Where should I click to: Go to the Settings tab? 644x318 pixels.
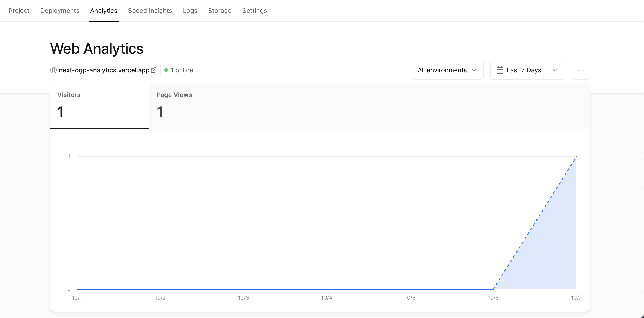[254, 11]
